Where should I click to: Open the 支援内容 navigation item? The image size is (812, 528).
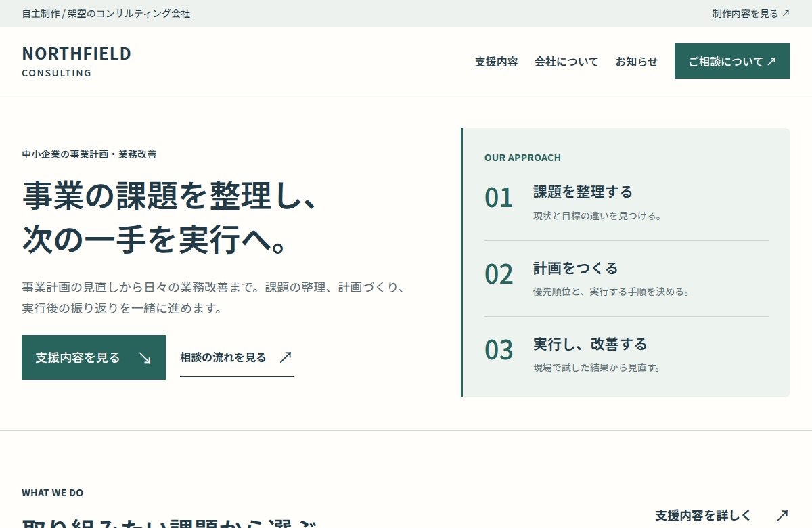click(496, 62)
